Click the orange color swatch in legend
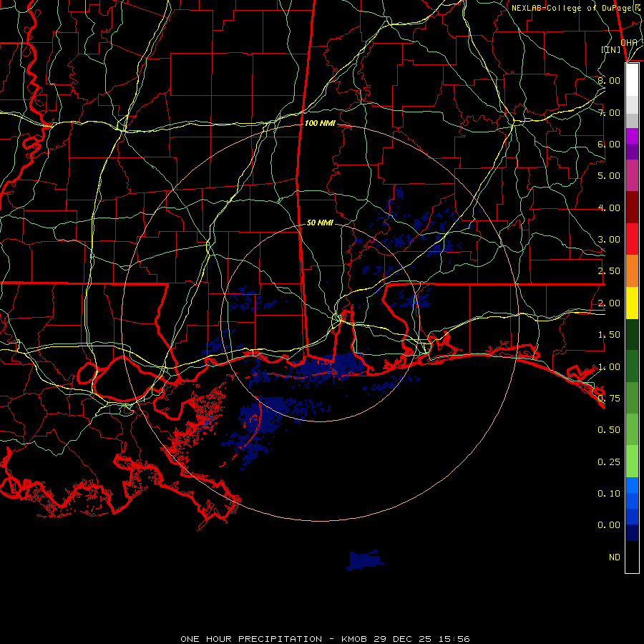The width and height of the screenshot is (644, 644). (x=632, y=271)
